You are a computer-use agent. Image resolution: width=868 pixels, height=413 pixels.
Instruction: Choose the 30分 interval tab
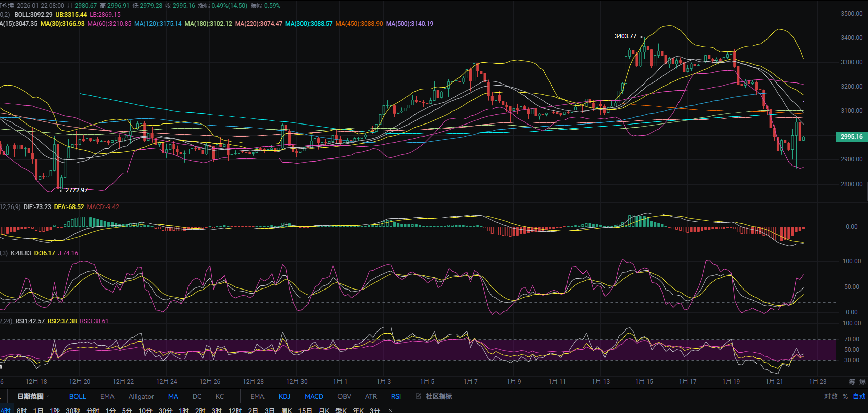coord(165,410)
